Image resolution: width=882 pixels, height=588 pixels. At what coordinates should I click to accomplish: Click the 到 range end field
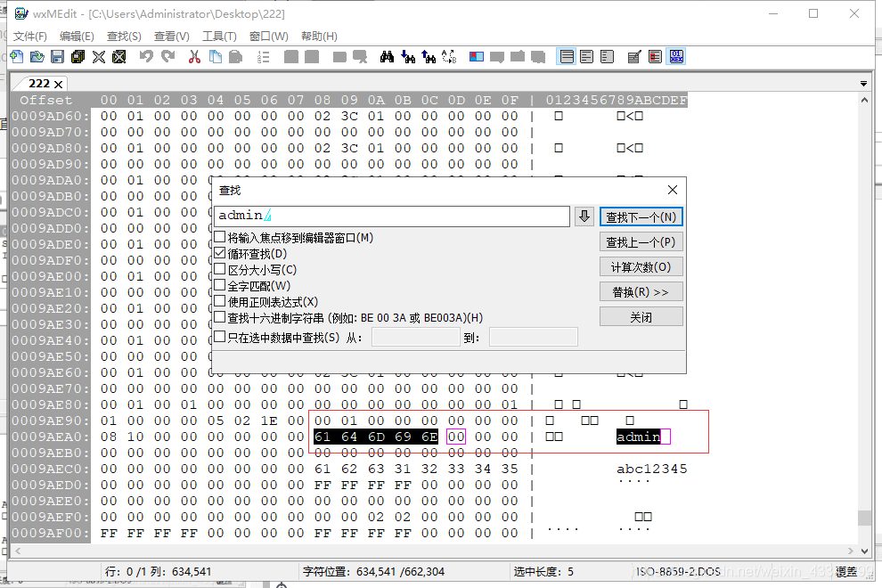coord(534,337)
